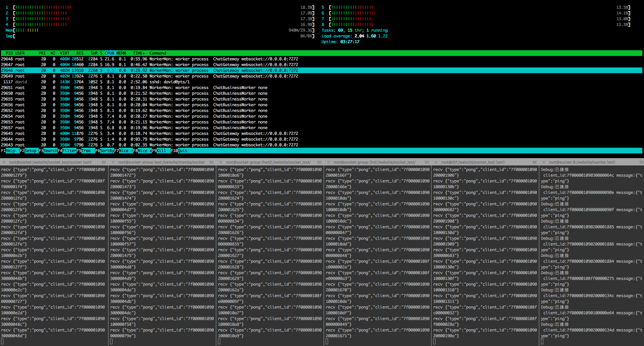This screenshot has width=644, height=346.
Task: Sort by the RES column header
Action: [x=80, y=53]
